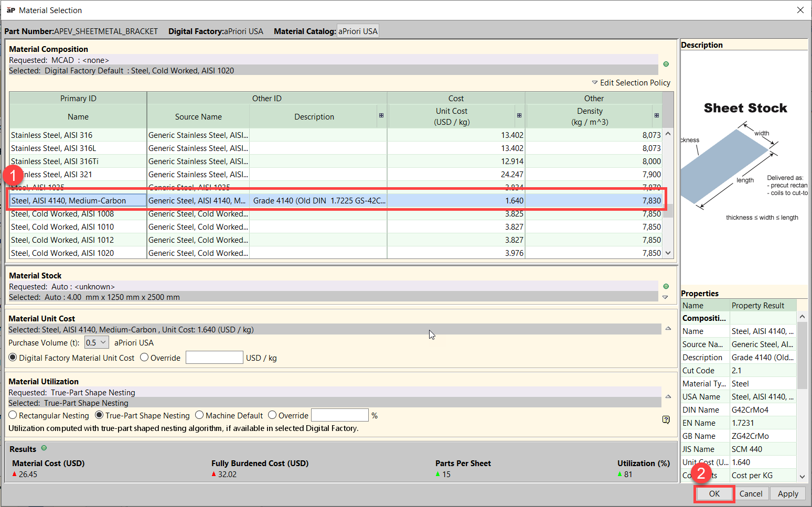This screenshot has height=507, width=812.
Task: Select row Stainless Steel, AISI 316L
Action: pyautogui.click(x=336, y=148)
